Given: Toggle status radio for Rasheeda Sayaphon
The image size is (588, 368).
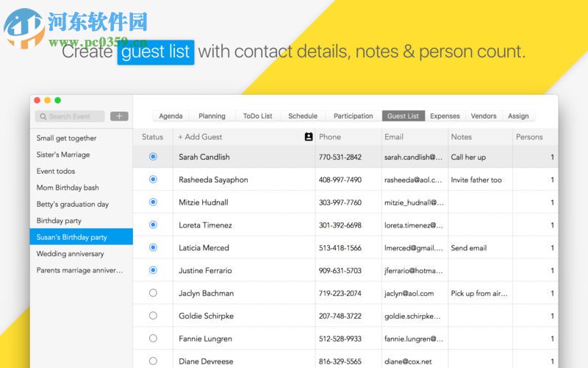Looking at the screenshot, I should (x=153, y=179).
